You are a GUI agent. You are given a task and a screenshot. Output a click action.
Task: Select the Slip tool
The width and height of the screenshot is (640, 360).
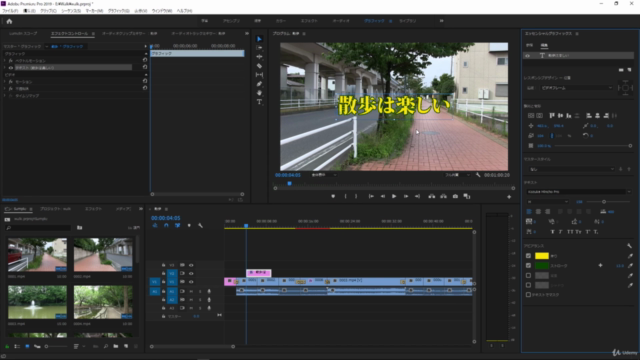point(259,75)
